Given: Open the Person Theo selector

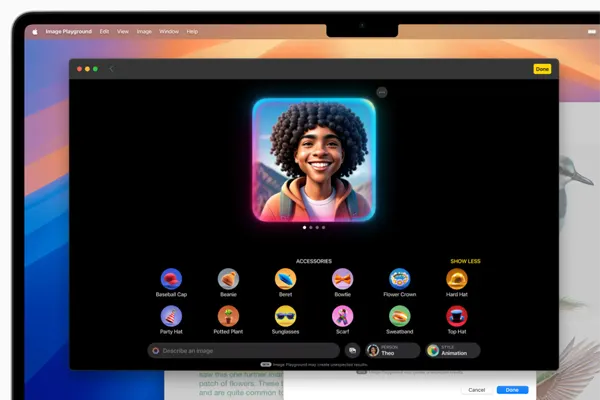Looking at the screenshot, I should pos(392,350).
